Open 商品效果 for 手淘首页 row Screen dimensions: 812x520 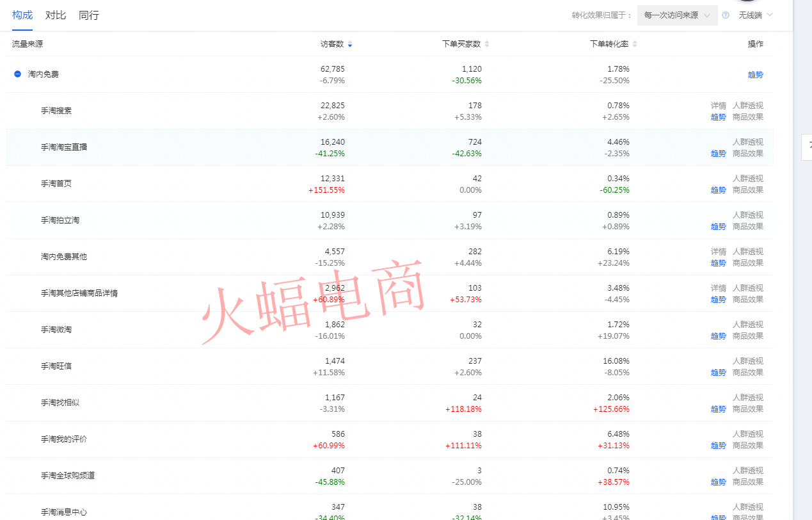coord(747,190)
